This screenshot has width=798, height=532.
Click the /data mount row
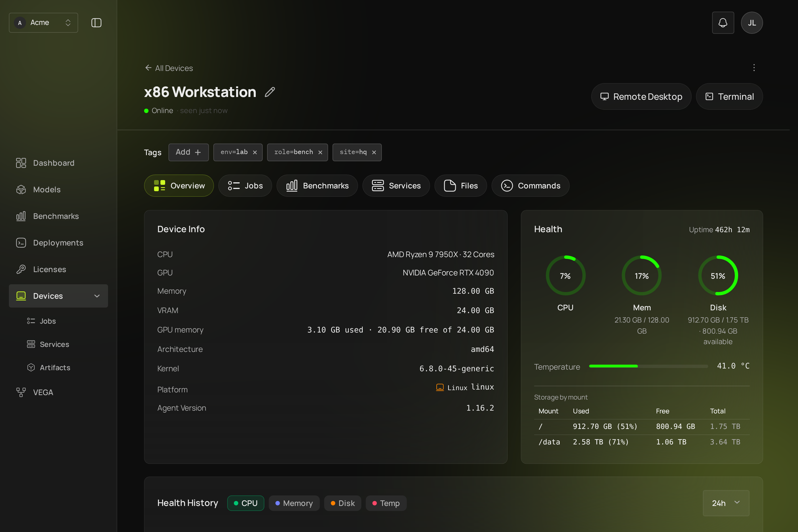(642, 442)
